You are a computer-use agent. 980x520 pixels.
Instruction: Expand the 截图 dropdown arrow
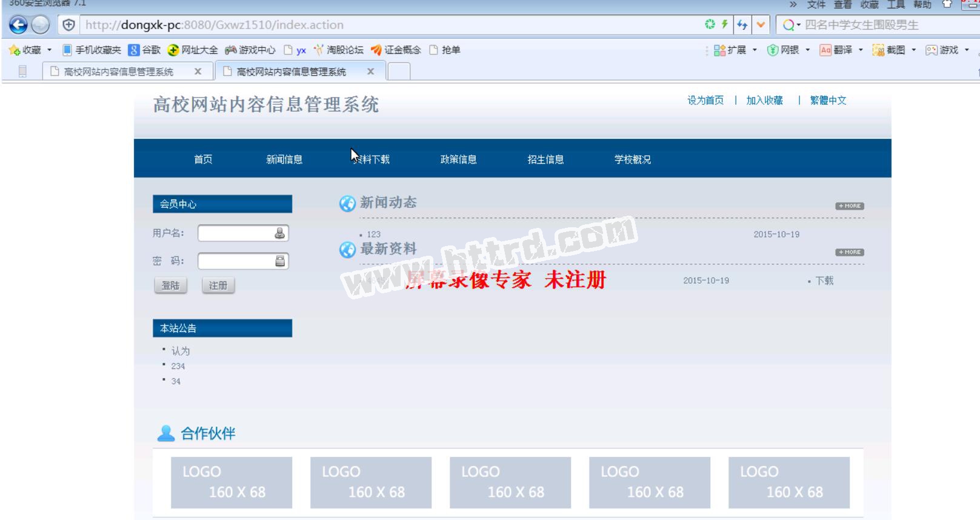coord(913,50)
